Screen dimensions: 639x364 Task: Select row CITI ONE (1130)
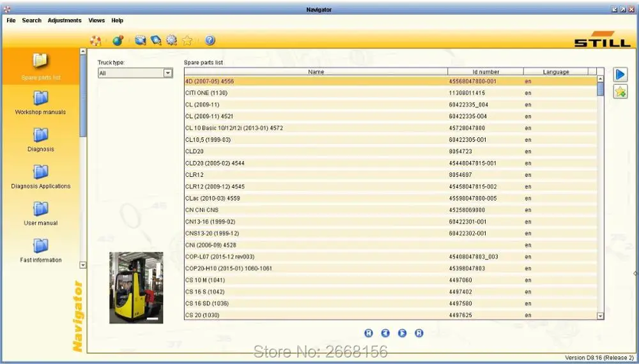390,93
